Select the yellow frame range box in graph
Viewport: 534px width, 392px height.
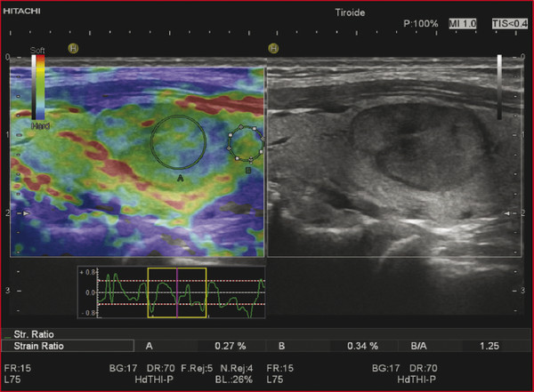(177, 292)
